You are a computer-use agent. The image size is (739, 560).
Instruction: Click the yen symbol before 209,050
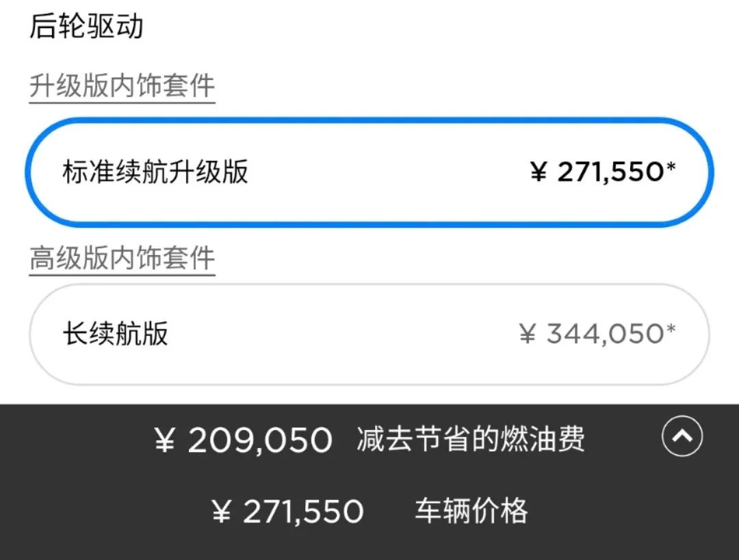pos(165,441)
